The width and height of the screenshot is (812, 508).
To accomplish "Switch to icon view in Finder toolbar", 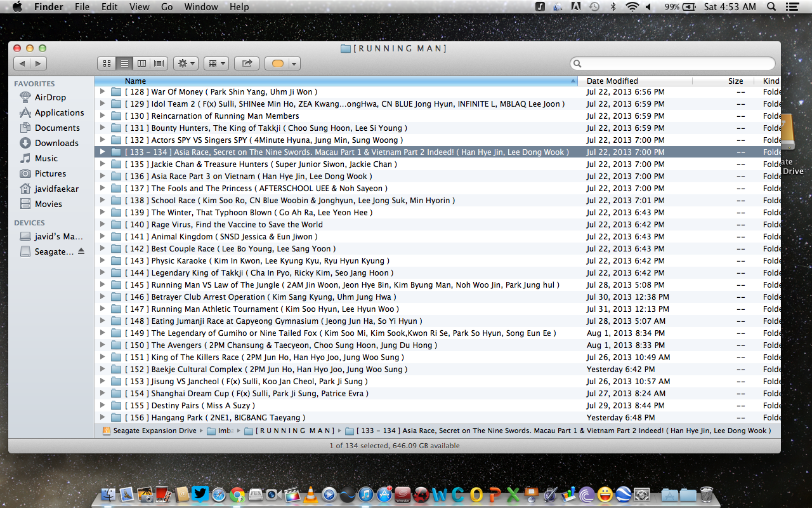I will (107, 63).
